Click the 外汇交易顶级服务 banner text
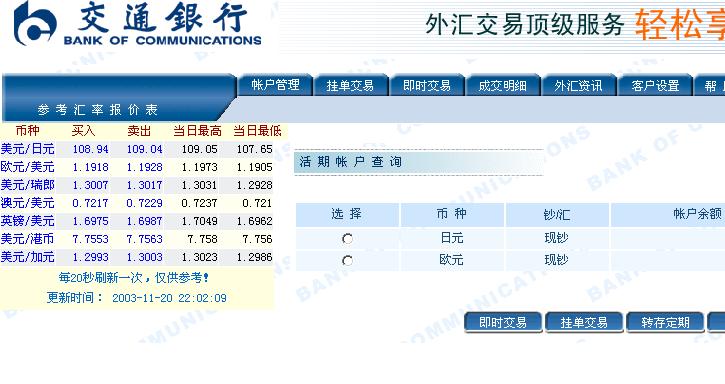Viewport: 725px width, 384px height. tap(525, 24)
